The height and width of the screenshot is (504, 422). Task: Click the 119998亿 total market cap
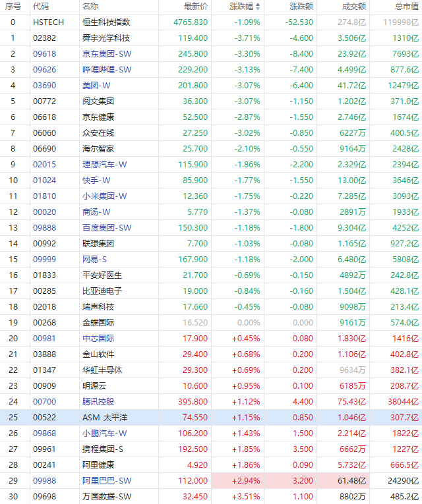click(x=401, y=22)
